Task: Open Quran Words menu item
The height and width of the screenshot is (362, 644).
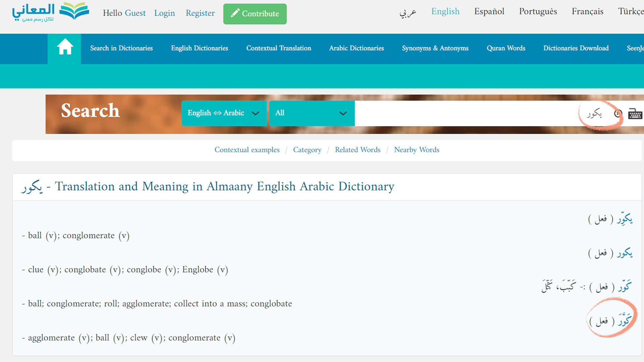Action: (506, 48)
